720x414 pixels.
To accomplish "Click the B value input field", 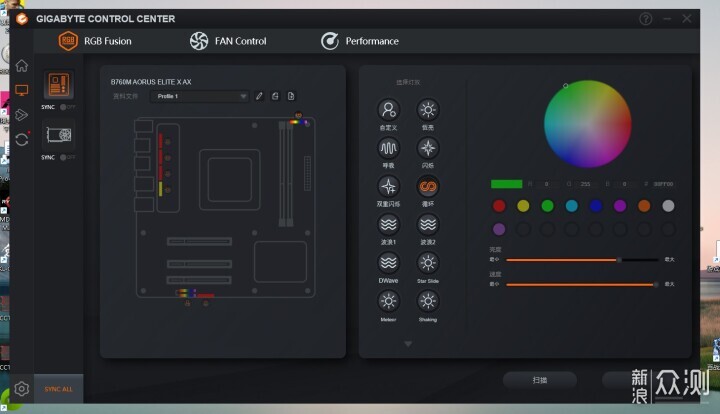I will pyautogui.click(x=625, y=184).
